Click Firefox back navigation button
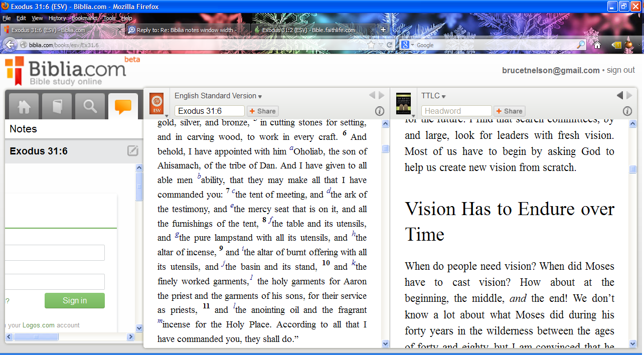Image resolution: width=644 pixels, height=355 pixels. pos(10,45)
